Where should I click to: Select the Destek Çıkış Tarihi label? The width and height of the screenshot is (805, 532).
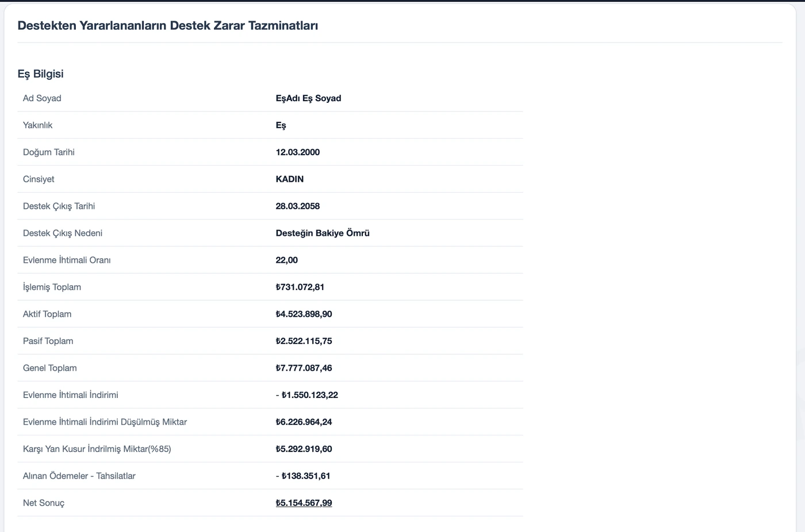coord(59,206)
